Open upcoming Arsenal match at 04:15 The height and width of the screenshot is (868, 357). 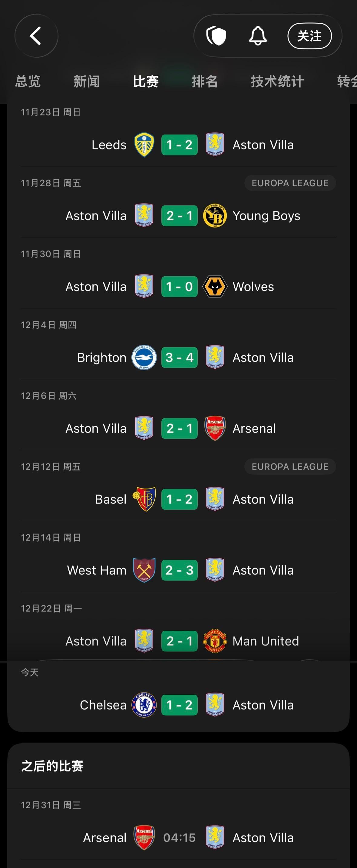180,838
